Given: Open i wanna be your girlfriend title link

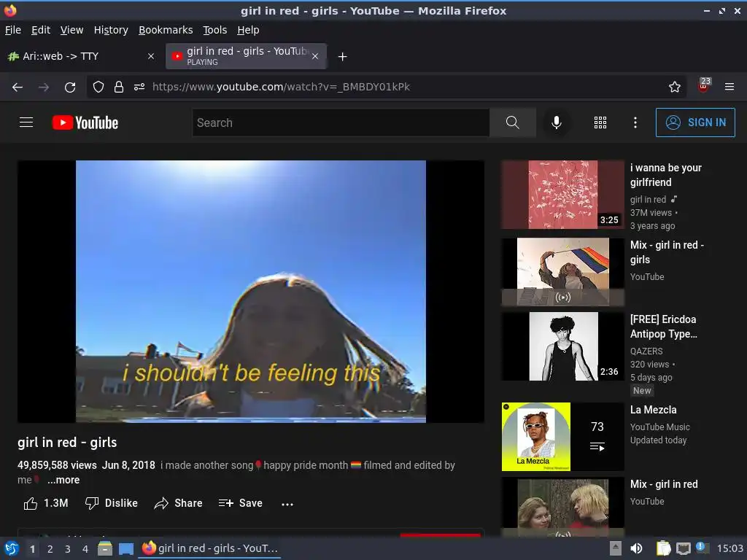Looking at the screenshot, I should pyautogui.click(x=665, y=175).
